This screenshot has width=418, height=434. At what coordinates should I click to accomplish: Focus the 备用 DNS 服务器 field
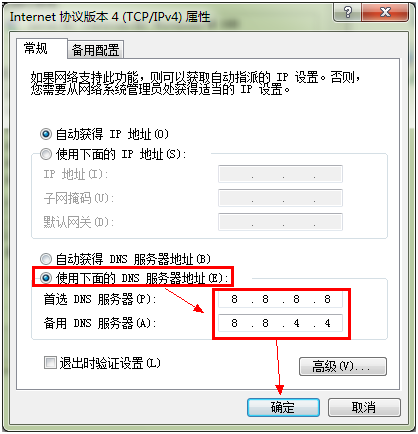click(280, 323)
